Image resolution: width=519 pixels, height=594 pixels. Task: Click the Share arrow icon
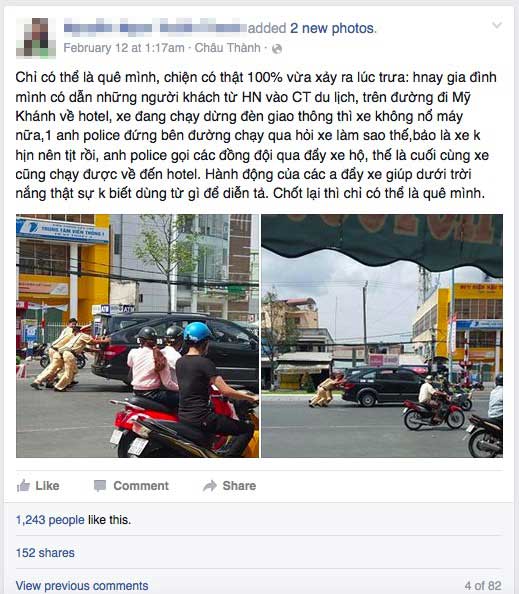(209, 486)
